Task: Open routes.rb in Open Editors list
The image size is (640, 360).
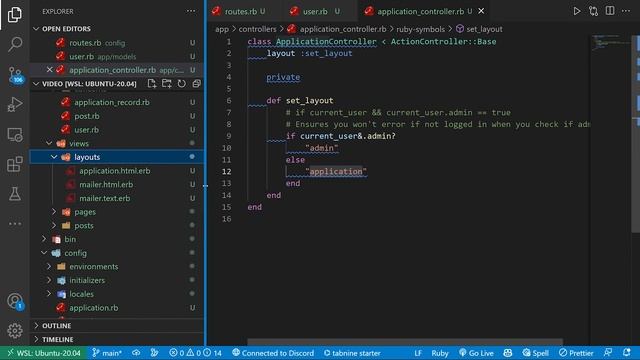Action: coord(85,42)
